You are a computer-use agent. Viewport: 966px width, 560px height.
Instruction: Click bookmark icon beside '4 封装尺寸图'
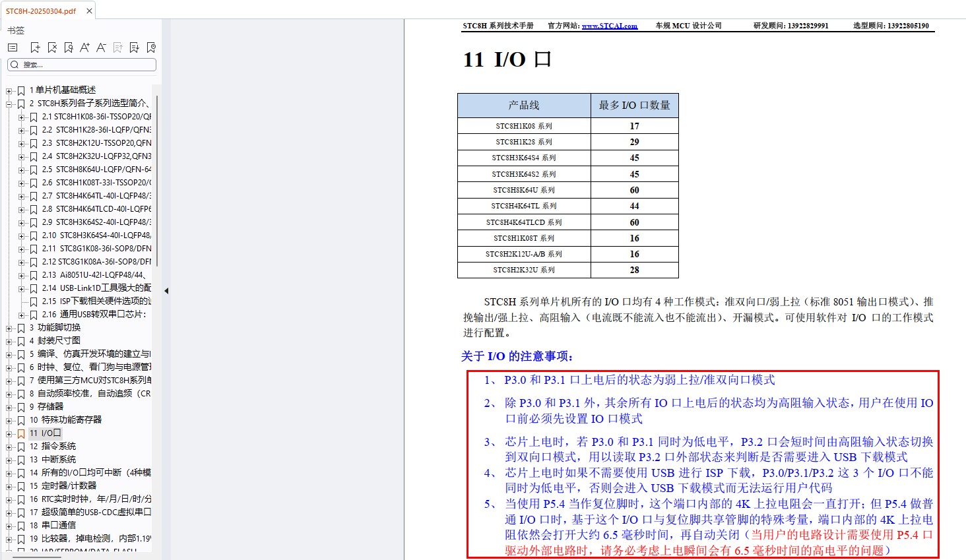pyautogui.click(x=21, y=341)
